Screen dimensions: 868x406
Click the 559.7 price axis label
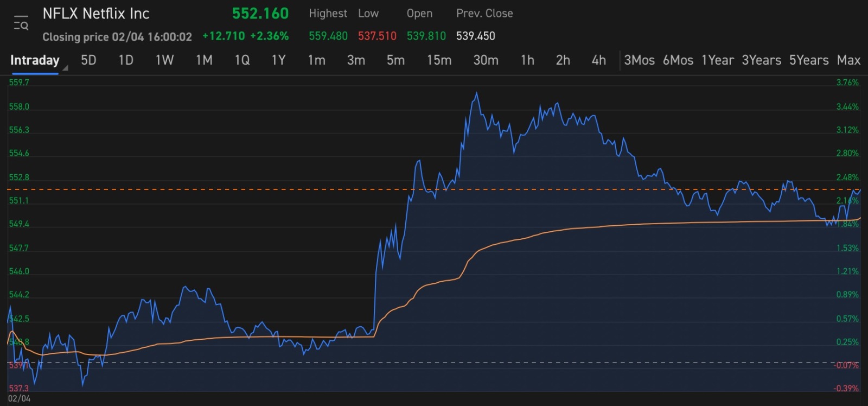19,83
